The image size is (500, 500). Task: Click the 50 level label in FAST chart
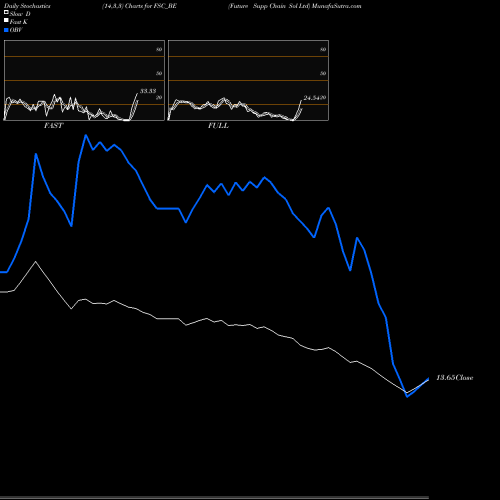coord(159,73)
